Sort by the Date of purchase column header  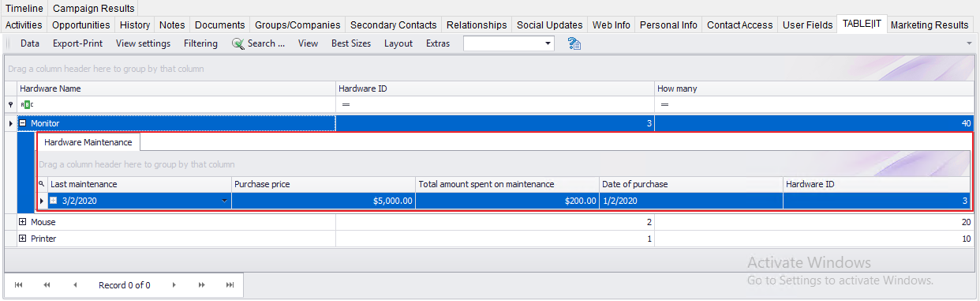click(x=691, y=184)
